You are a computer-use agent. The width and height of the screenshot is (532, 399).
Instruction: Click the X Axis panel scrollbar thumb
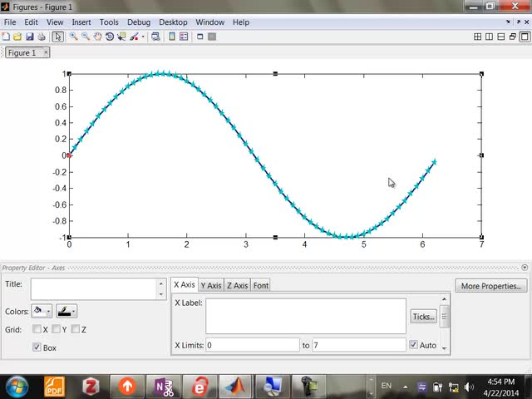click(x=444, y=316)
